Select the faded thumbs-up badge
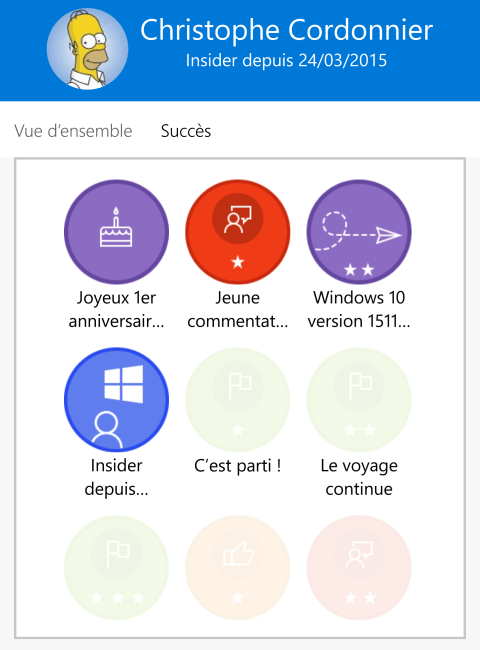 click(238, 568)
